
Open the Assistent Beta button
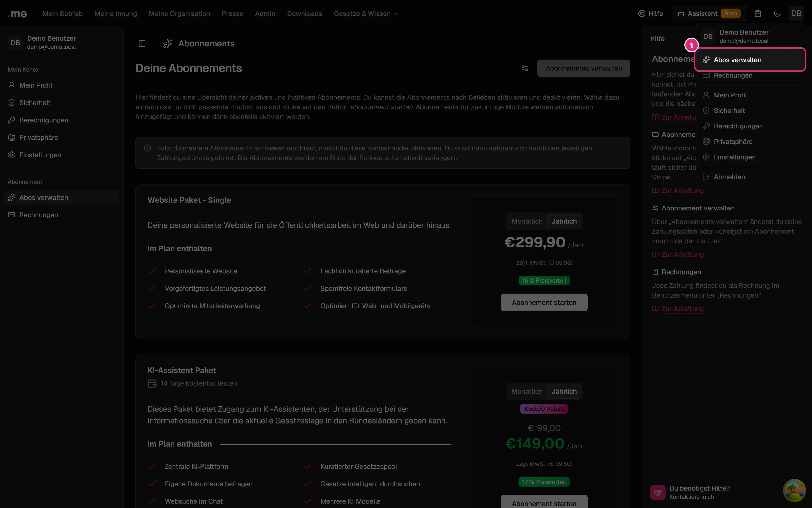[709, 14]
